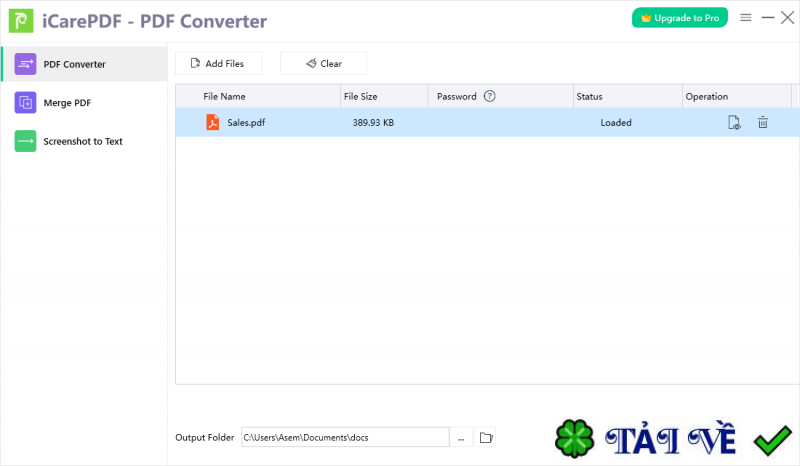Viewport: 800px width, 466px height.
Task: Click the Output Folder path field
Action: pyautogui.click(x=345, y=437)
